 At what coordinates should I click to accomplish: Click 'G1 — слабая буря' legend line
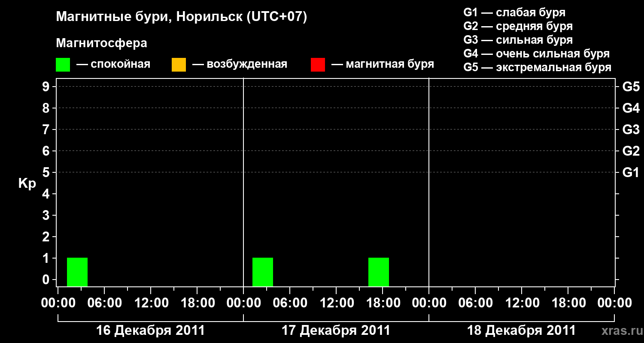click(514, 12)
